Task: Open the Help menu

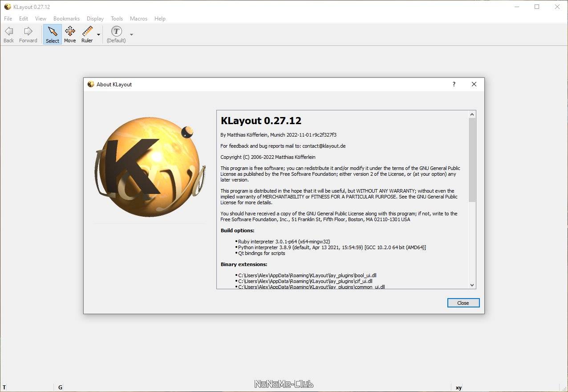Action: coord(160,19)
